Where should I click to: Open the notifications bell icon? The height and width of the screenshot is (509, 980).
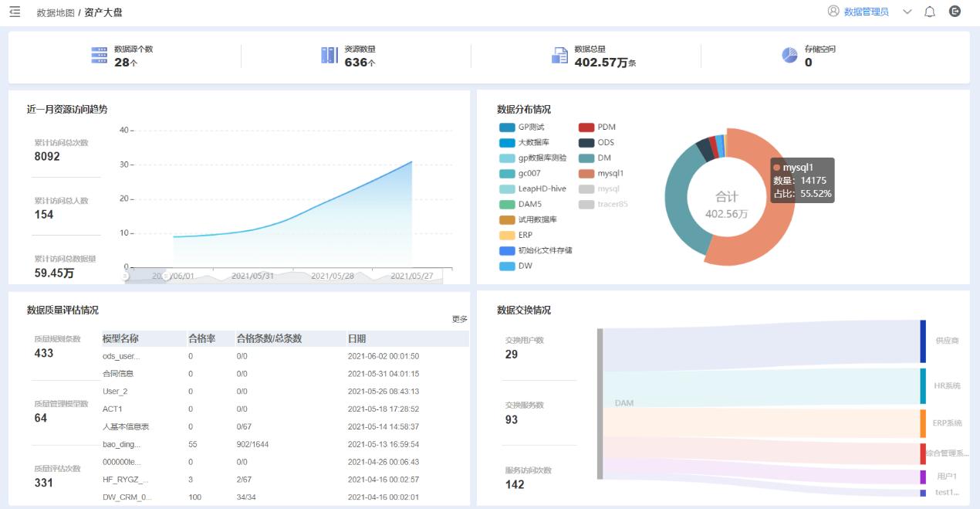pos(930,12)
